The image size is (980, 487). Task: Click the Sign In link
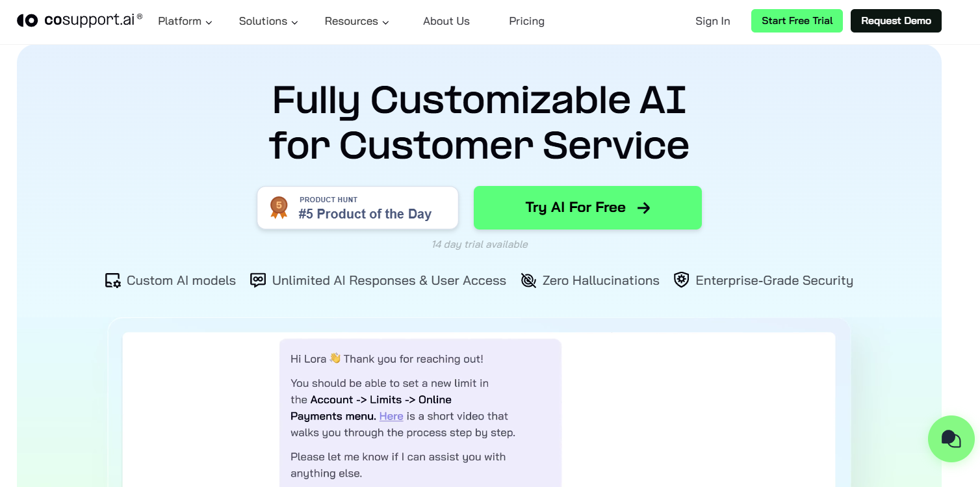(x=712, y=21)
